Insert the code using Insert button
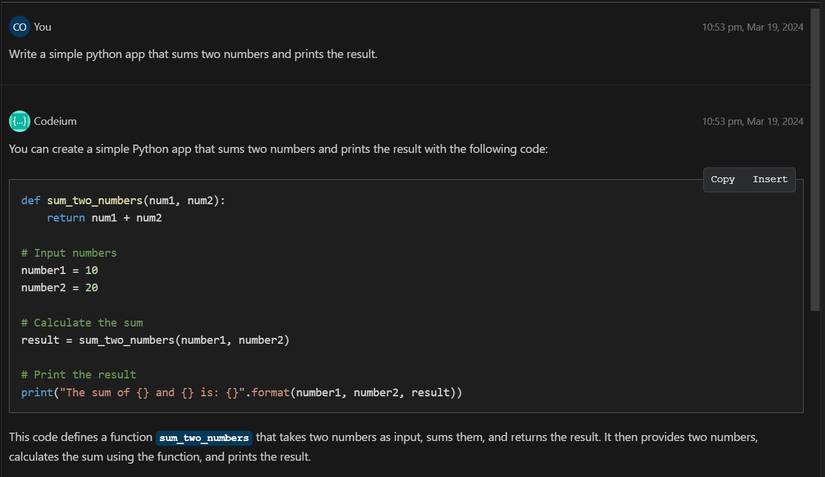 click(770, 179)
